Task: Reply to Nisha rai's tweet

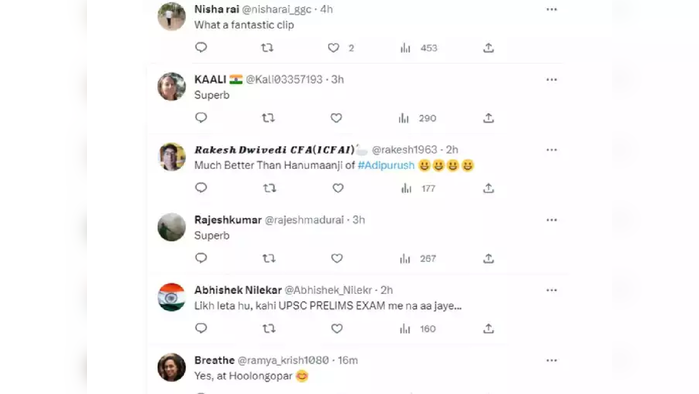Action: coord(201,47)
